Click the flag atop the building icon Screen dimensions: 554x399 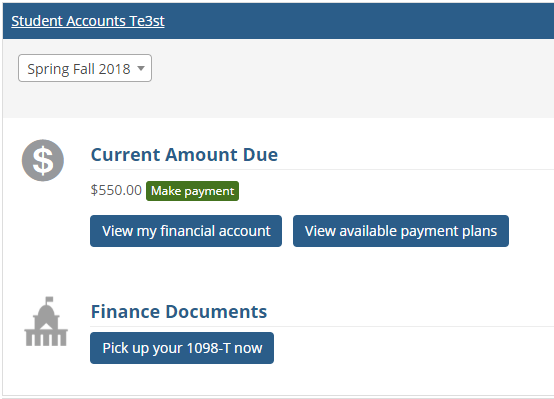49,300
